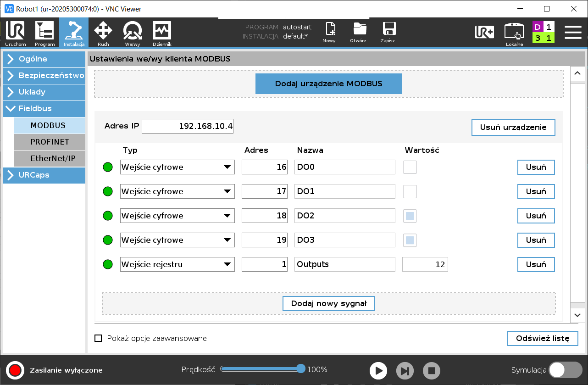Open the type dropdown for DO1 signal
Viewport: 588px width, 385px height.
click(178, 191)
